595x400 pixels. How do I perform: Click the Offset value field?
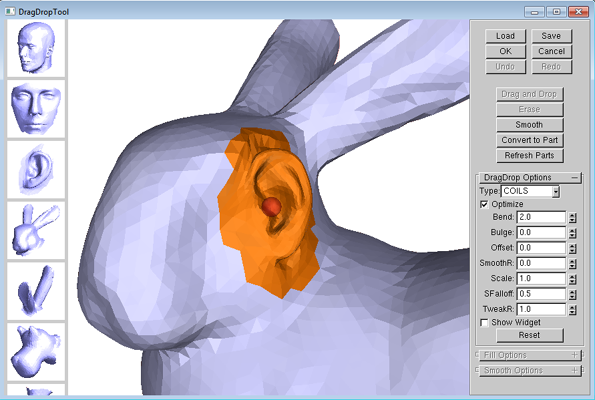pyautogui.click(x=541, y=248)
